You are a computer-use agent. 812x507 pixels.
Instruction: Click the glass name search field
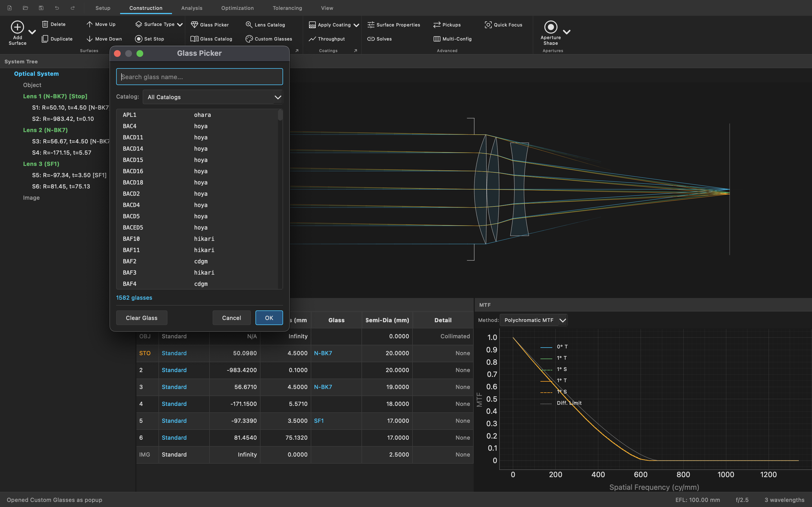point(199,76)
